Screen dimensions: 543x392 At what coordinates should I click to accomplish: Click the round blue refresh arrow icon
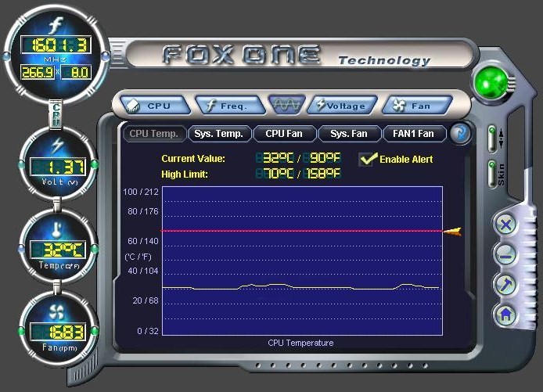460,133
